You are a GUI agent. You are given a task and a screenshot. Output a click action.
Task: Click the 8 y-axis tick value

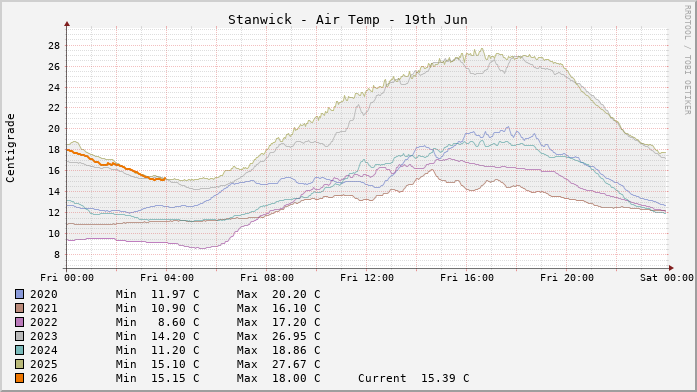coord(57,255)
